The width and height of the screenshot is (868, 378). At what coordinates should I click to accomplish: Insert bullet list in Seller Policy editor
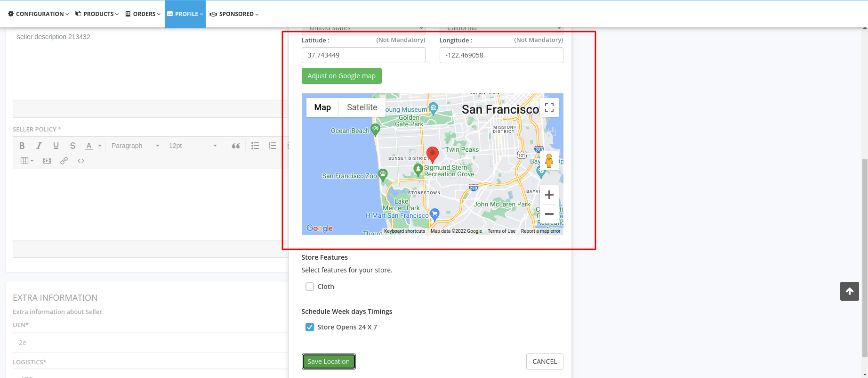tap(255, 146)
